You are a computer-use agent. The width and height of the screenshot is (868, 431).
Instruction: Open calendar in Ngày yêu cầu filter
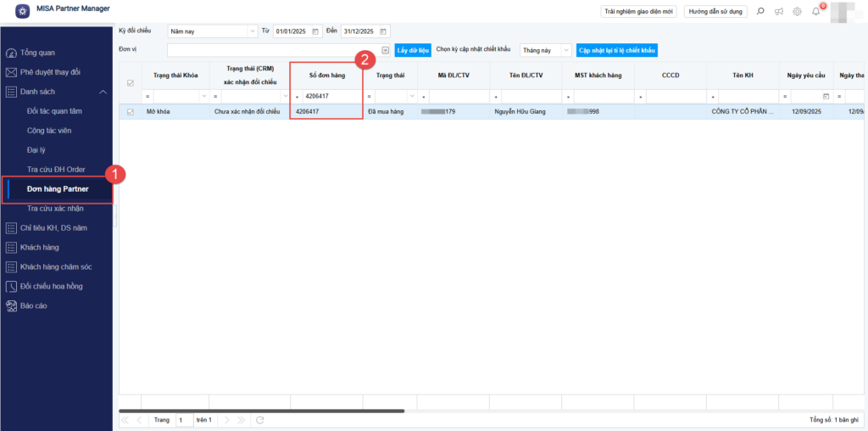point(826,97)
